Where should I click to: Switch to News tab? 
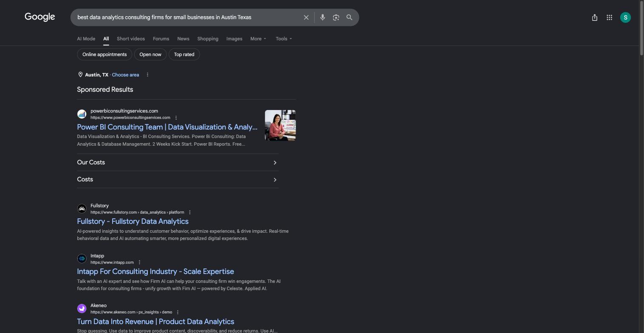[x=183, y=39]
